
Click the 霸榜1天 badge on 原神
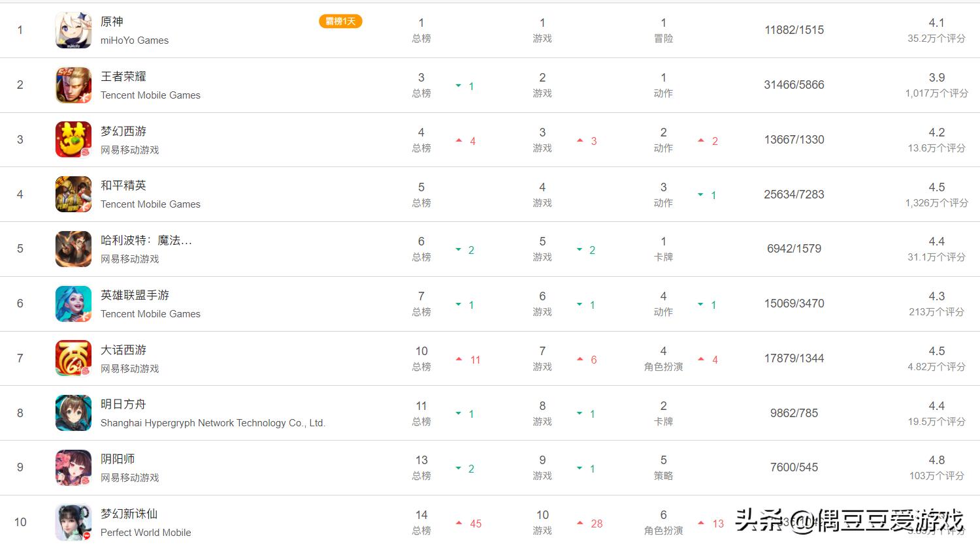(340, 22)
